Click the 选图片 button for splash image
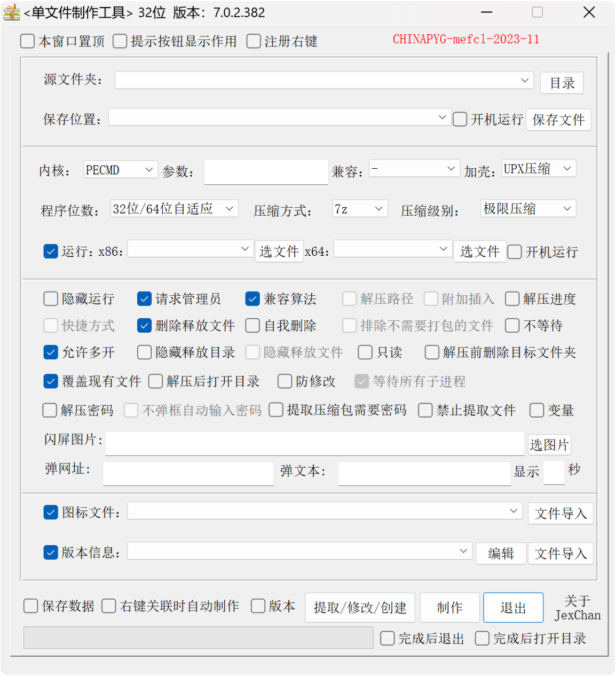Screen dimensions: 616x676 549,444
